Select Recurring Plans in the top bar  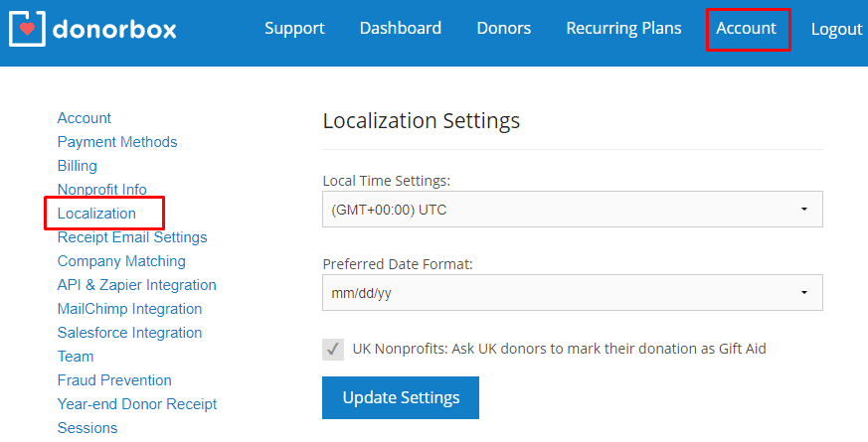(623, 28)
